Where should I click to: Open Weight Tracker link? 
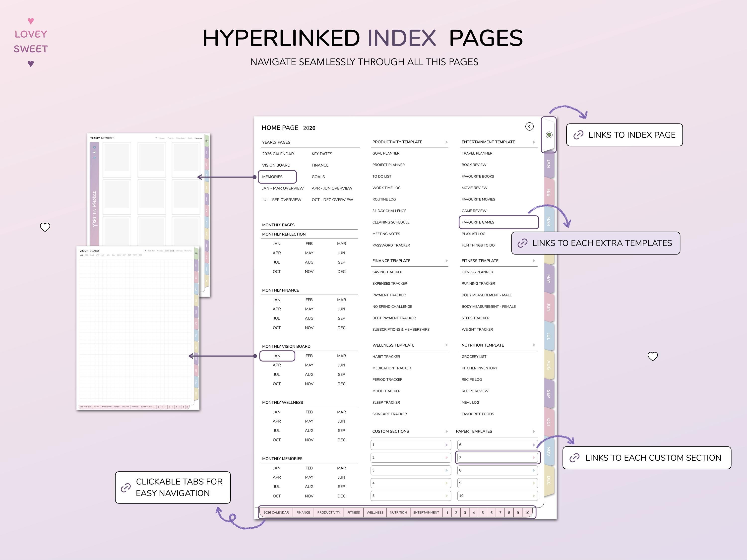(477, 329)
